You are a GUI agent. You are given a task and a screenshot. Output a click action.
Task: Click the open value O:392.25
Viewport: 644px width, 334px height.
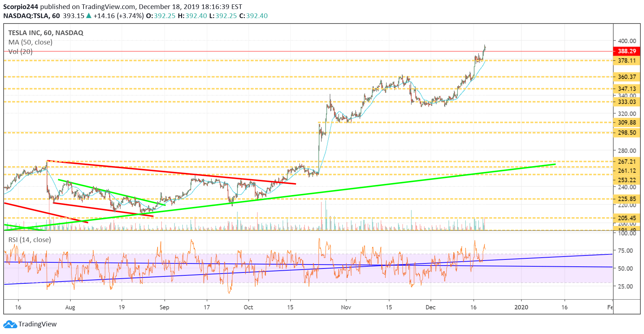click(160, 16)
